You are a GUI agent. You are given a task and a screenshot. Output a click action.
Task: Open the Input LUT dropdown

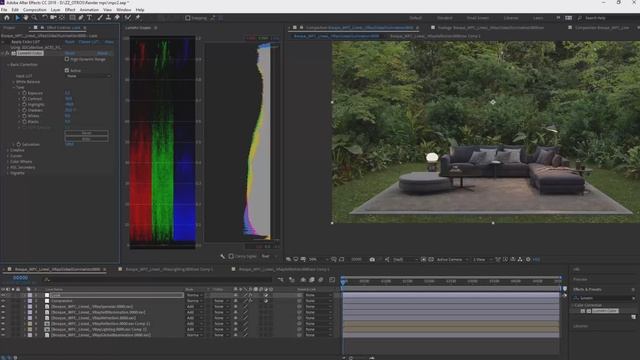(88, 76)
